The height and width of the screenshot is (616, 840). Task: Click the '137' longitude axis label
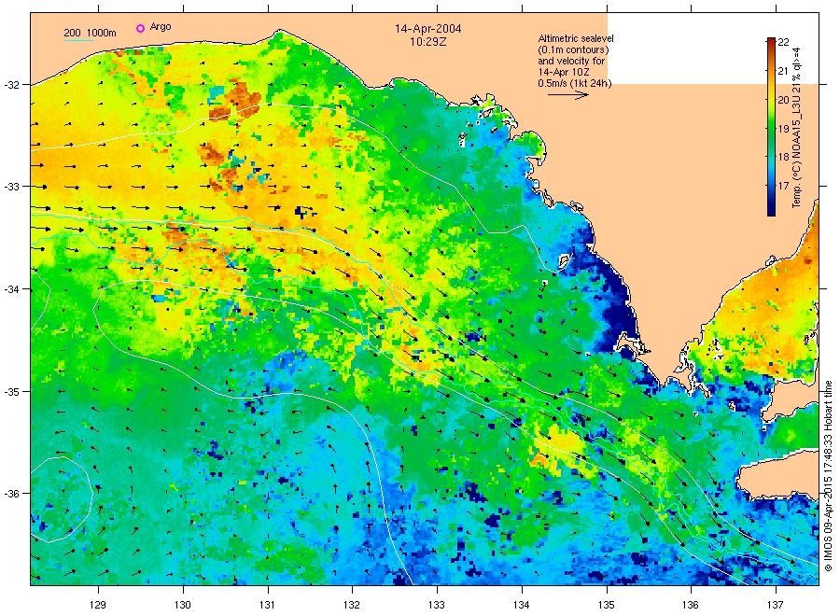tap(776, 606)
